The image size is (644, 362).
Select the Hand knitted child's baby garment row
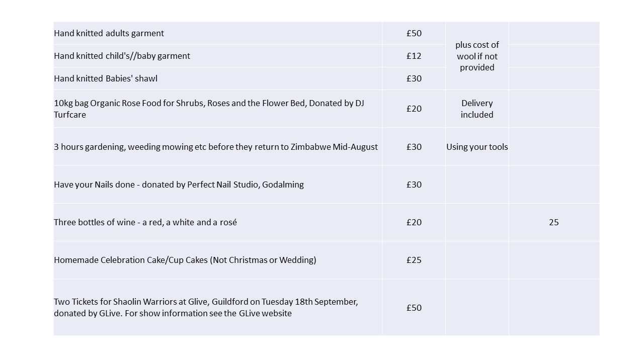[x=122, y=56]
